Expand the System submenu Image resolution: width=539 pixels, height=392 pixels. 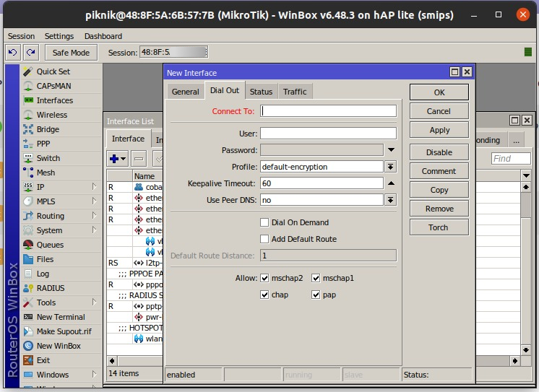tap(94, 230)
